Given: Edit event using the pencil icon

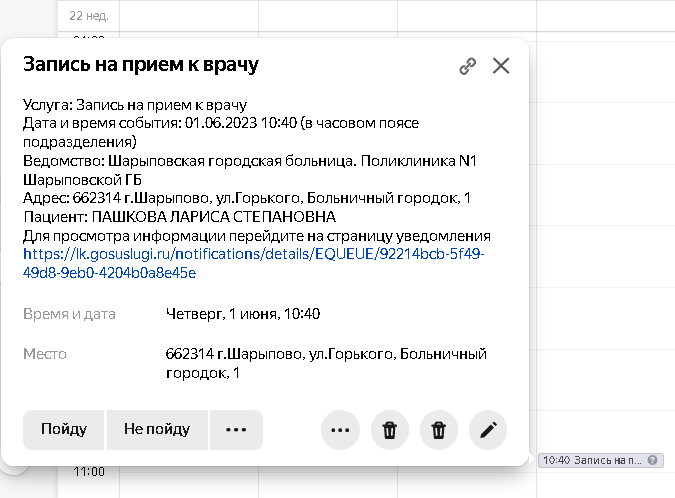Looking at the screenshot, I should coord(488,430).
